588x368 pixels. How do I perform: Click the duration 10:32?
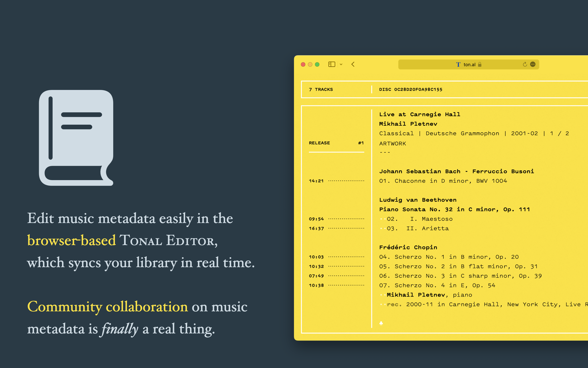[316, 266]
